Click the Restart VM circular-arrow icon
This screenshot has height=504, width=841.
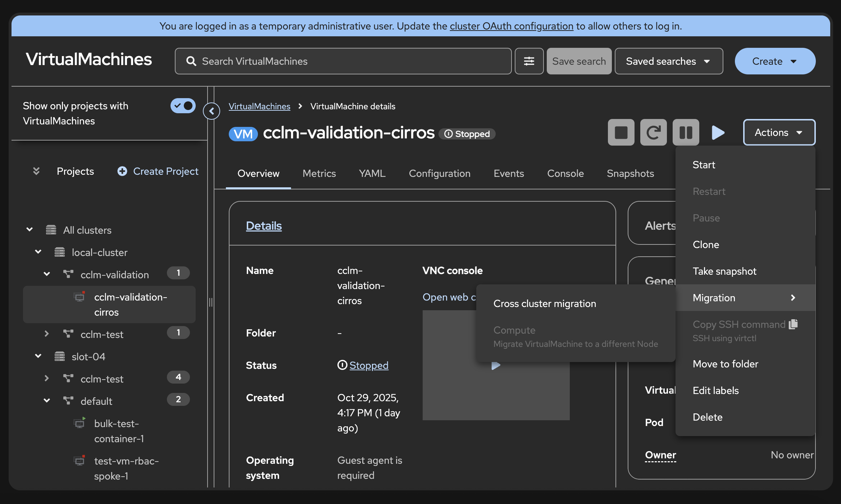point(653,132)
